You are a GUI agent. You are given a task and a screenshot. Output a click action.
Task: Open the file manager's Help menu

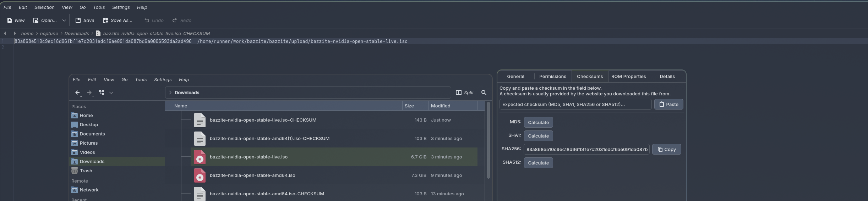184,79
